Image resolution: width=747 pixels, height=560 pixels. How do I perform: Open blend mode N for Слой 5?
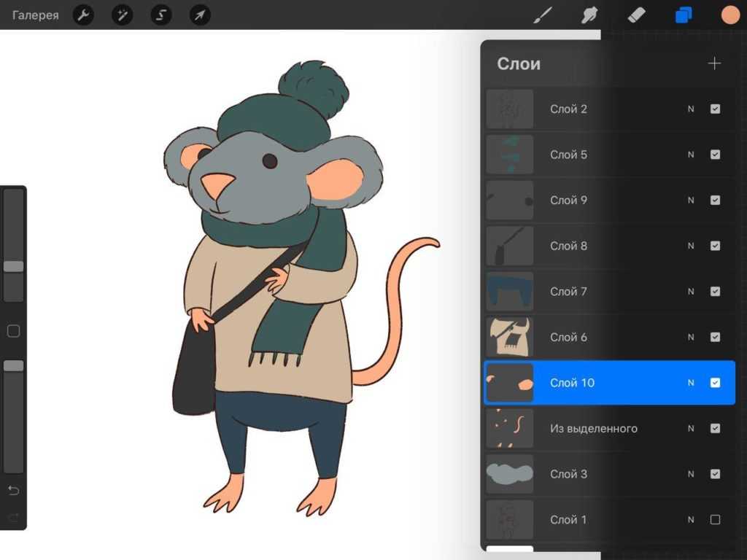(691, 155)
